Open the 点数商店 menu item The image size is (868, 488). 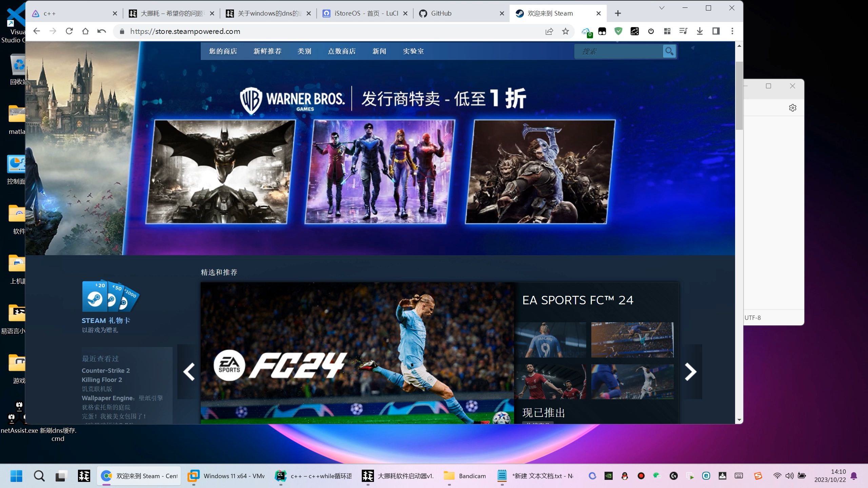(x=342, y=51)
